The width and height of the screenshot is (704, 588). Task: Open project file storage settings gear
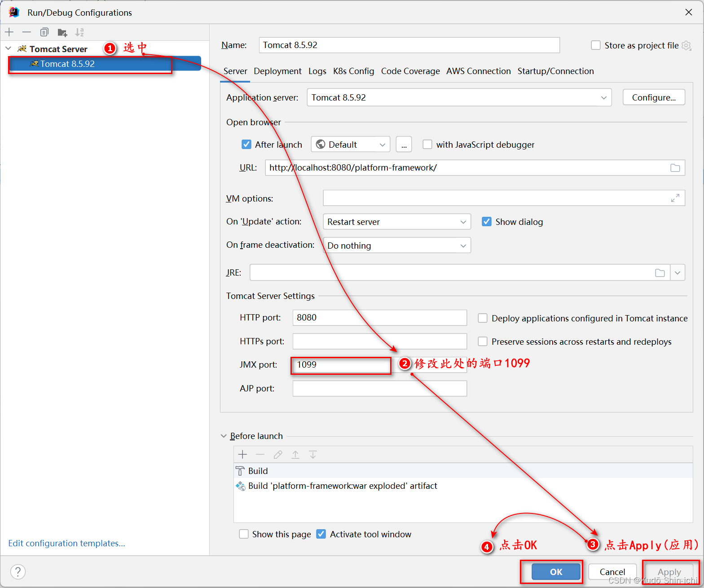click(x=686, y=45)
